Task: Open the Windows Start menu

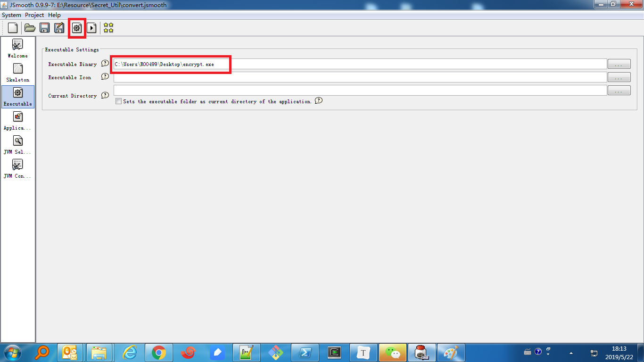Action: (12, 352)
